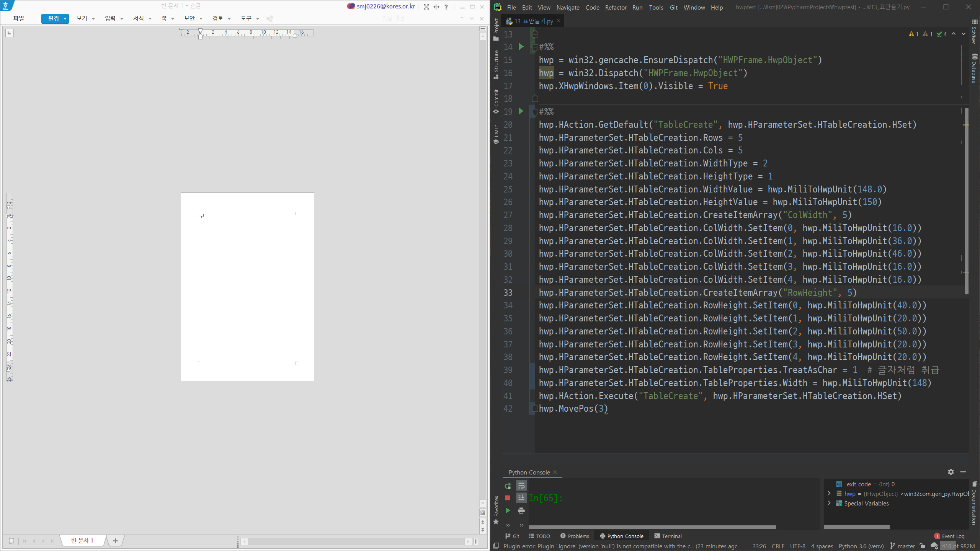Screen dimensions: 980x551
Task: Open Python Console settings gear
Action: coord(951,472)
